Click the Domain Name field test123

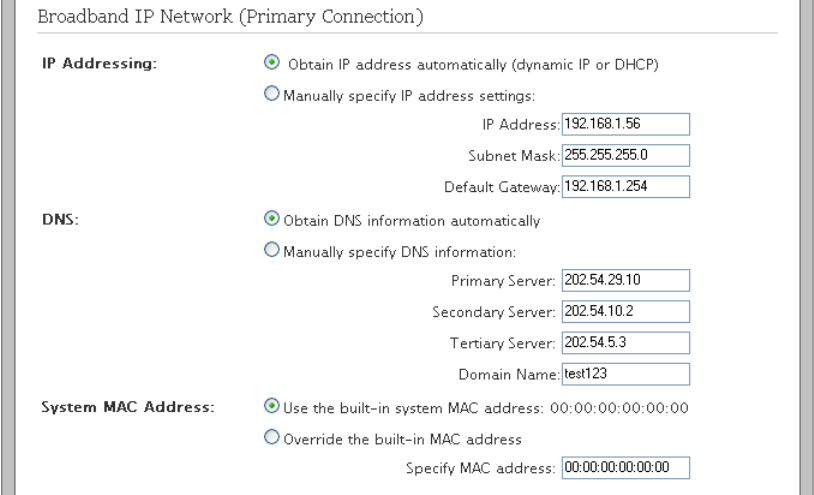626,374
